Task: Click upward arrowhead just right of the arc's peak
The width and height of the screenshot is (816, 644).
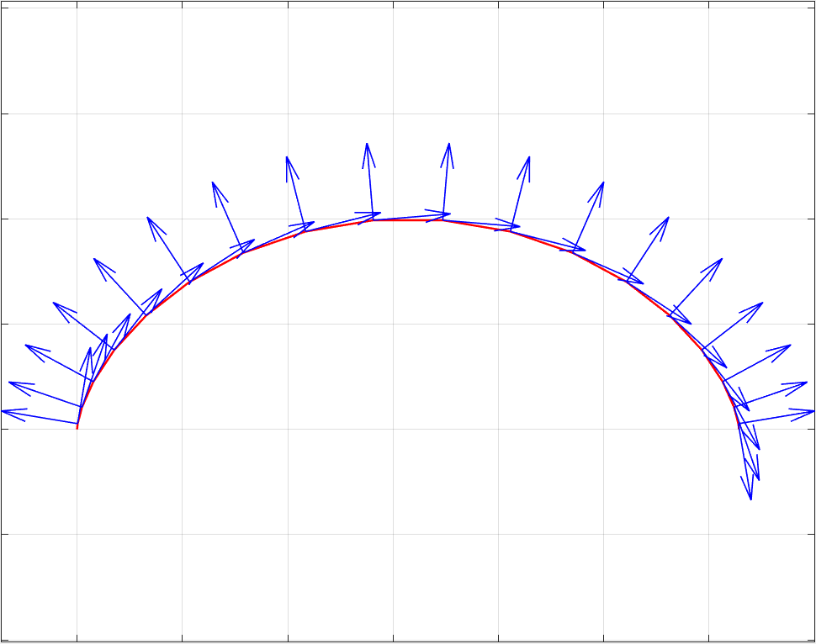Action: (x=449, y=146)
